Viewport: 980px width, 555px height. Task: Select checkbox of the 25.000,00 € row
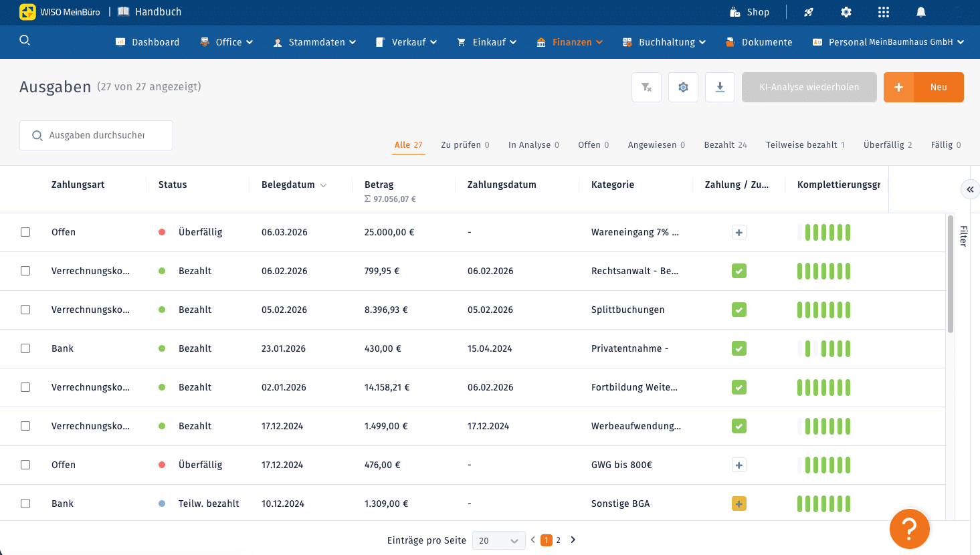[25, 232]
